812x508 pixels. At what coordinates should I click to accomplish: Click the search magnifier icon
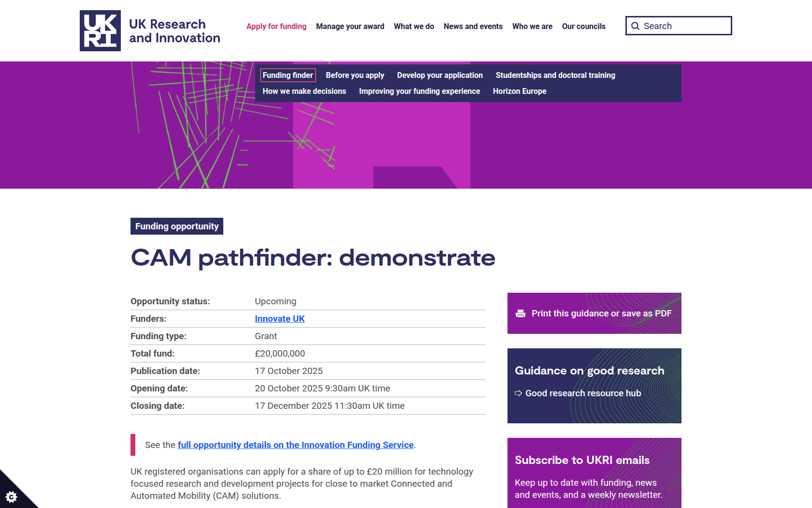coord(636,26)
